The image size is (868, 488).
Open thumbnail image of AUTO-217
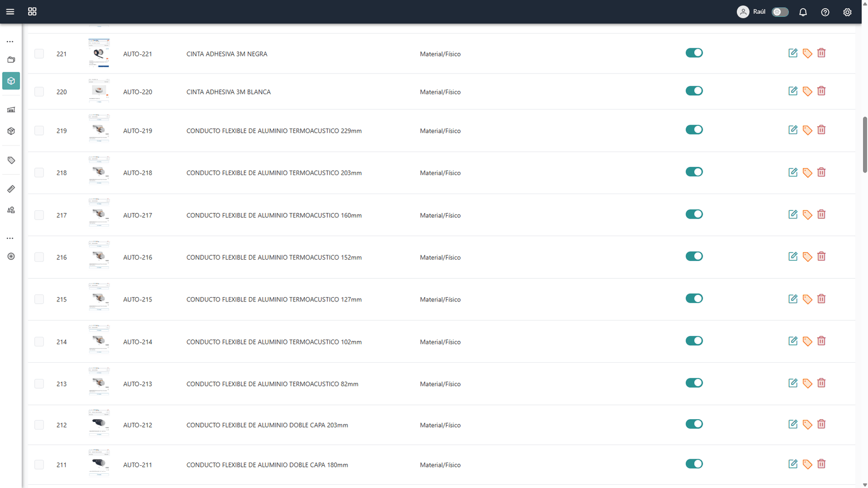point(99,213)
